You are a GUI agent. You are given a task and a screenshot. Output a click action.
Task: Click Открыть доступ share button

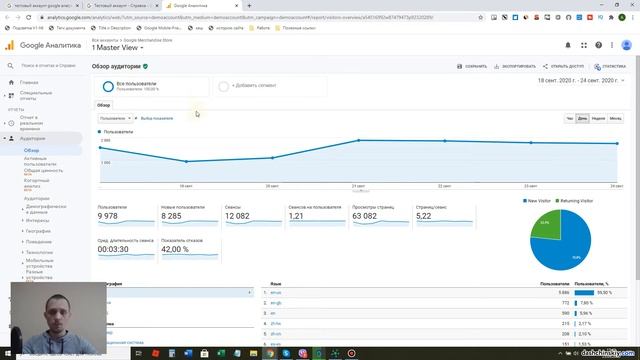pyautogui.click(x=563, y=67)
